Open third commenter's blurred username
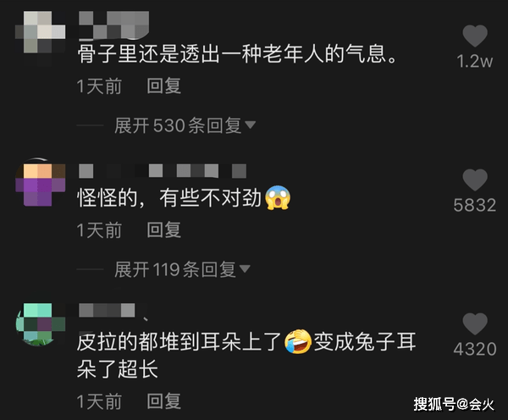This screenshot has height=420, width=508. 107,310
